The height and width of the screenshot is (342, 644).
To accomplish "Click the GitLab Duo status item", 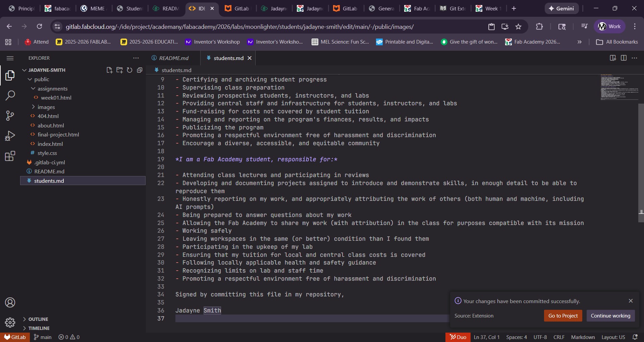I will 458,337.
